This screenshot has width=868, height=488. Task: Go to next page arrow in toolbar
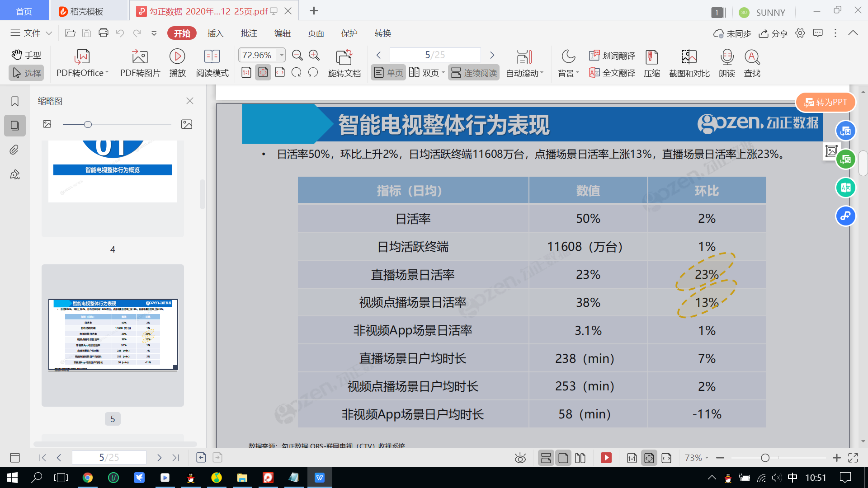(x=492, y=55)
